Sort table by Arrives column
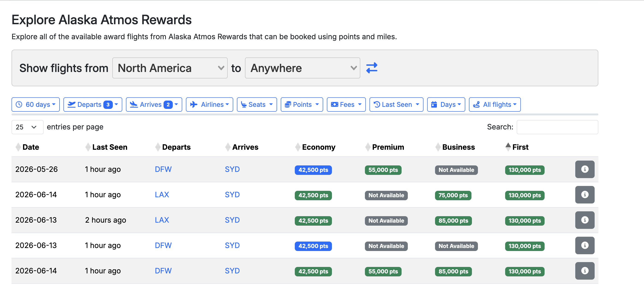 pyautogui.click(x=242, y=147)
